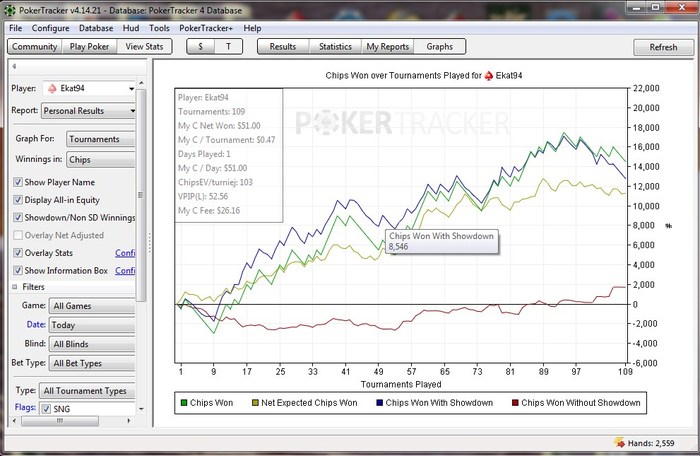700x456 pixels.
Task: Click the yellow Net Expected Chips Won swatch
Action: pyautogui.click(x=255, y=403)
